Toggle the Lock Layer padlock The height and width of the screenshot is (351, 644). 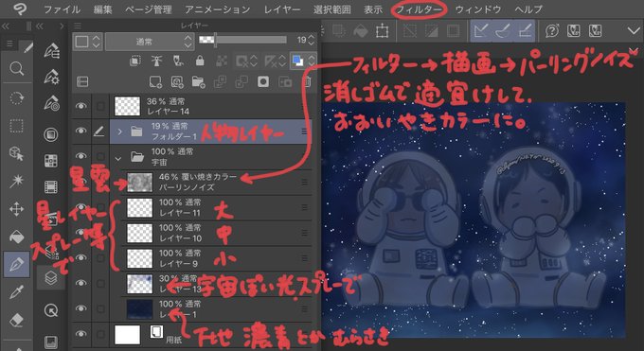click(200, 61)
